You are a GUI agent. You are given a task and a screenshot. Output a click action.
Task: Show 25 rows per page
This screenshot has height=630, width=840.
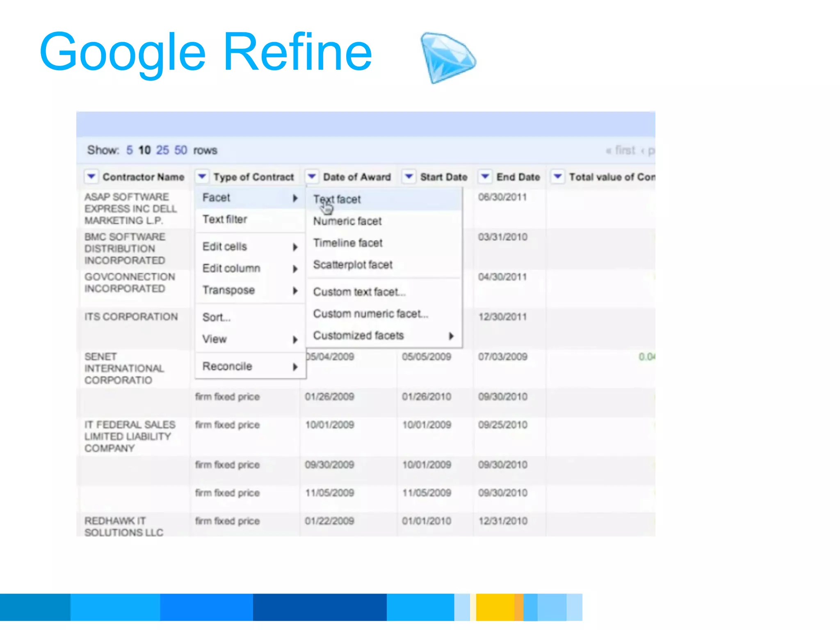162,150
